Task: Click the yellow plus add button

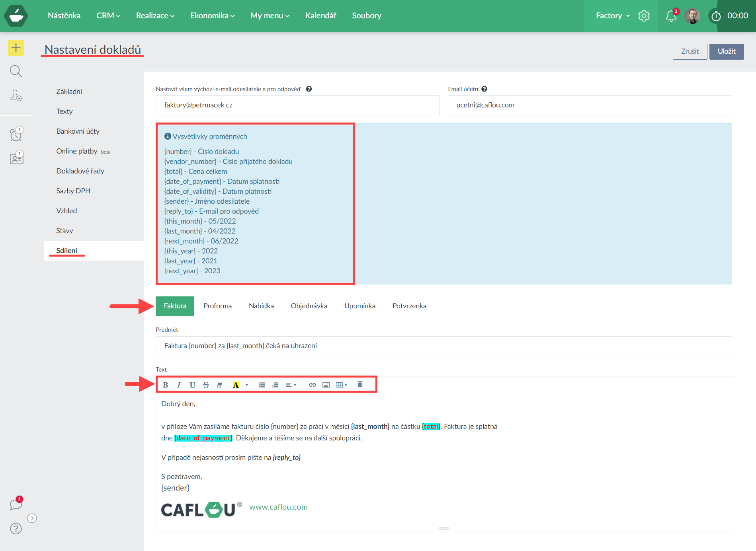Action: (x=16, y=48)
